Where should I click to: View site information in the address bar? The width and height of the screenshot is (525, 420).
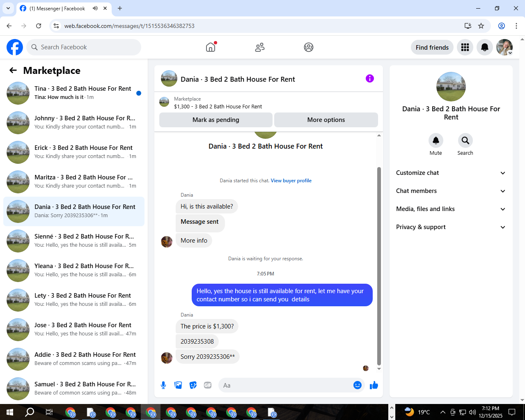point(56,26)
